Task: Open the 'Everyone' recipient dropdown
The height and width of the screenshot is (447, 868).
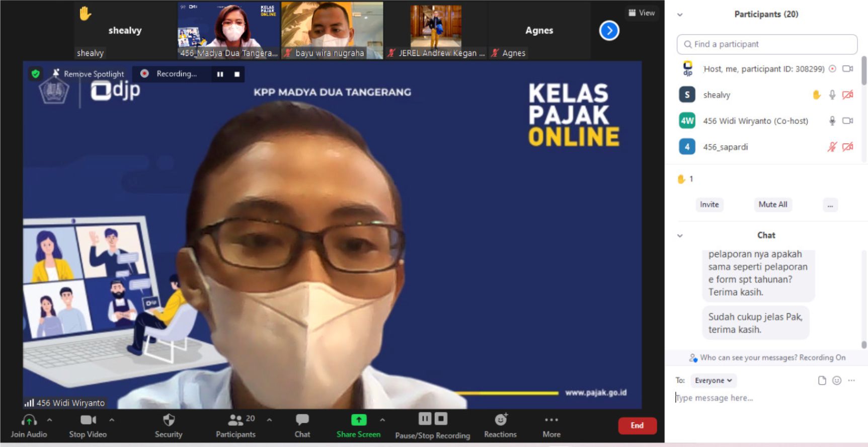Action: point(713,381)
